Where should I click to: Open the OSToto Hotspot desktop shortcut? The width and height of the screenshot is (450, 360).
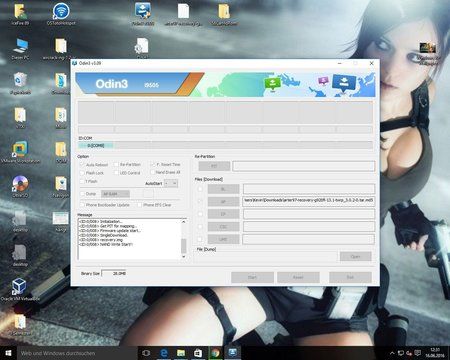[x=61, y=14]
